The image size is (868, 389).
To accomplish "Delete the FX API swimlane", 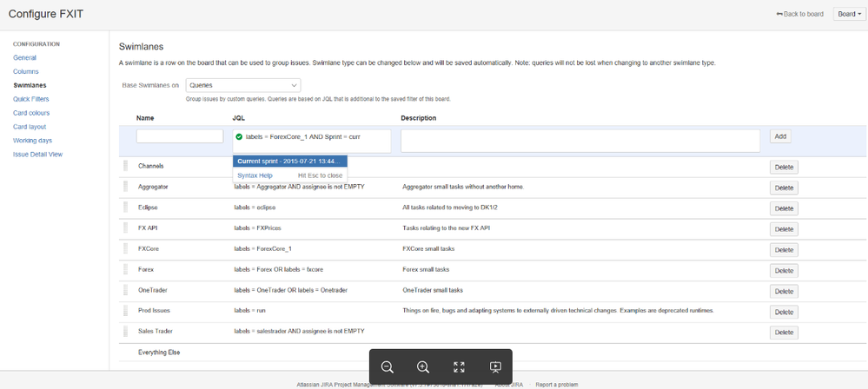I will pos(784,229).
